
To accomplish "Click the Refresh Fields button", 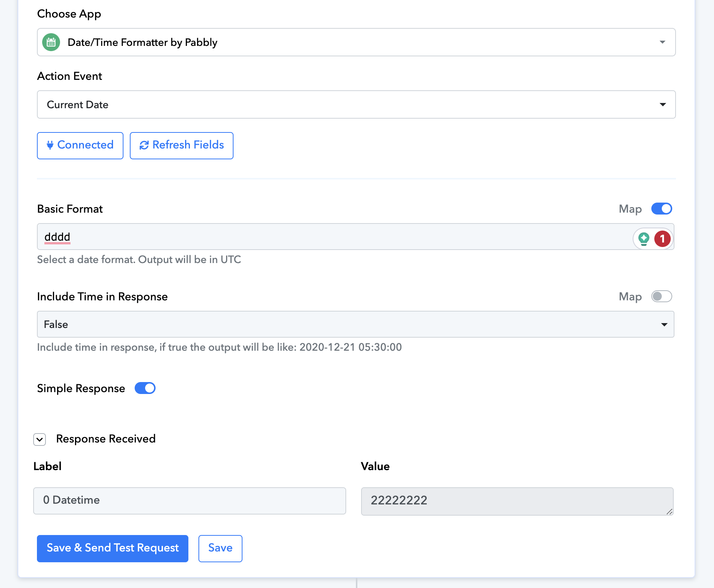I will pos(182,146).
